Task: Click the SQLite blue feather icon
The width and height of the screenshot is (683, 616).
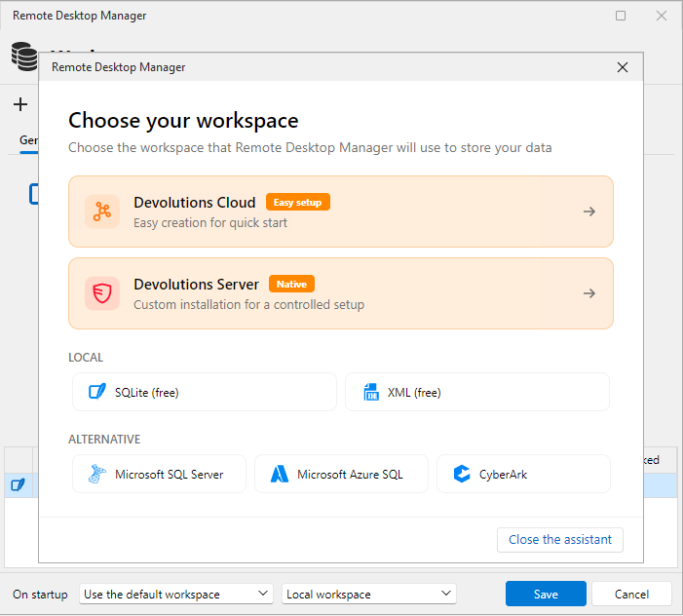Action: pyautogui.click(x=97, y=392)
